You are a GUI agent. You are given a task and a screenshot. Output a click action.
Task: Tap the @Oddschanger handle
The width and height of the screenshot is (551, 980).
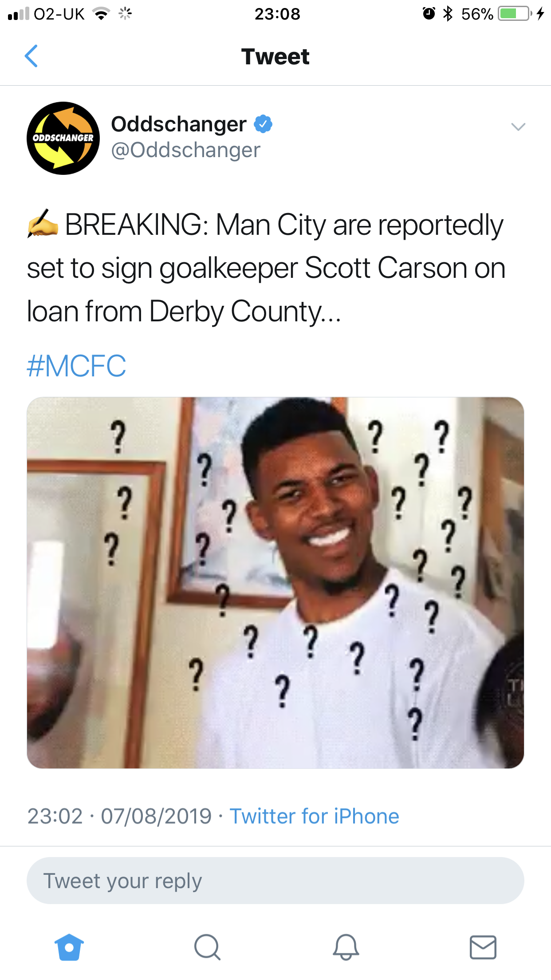[x=185, y=150]
